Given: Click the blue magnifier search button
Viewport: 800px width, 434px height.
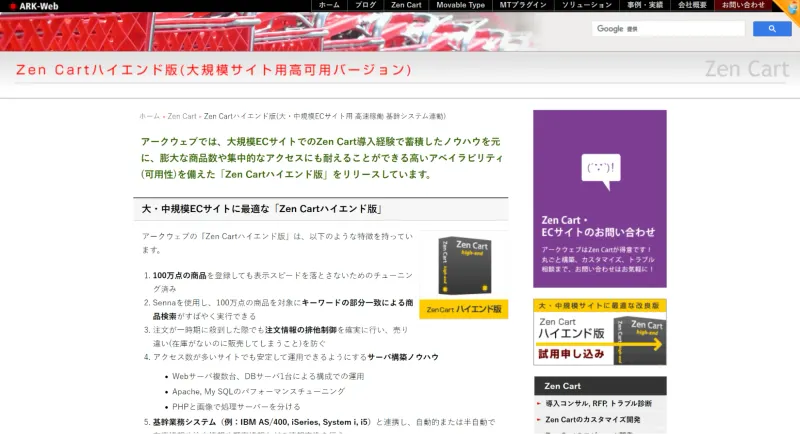Looking at the screenshot, I should (772, 29).
